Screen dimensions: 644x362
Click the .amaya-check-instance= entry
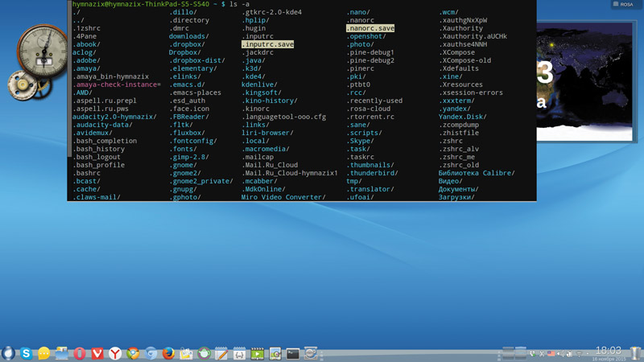pos(117,84)
